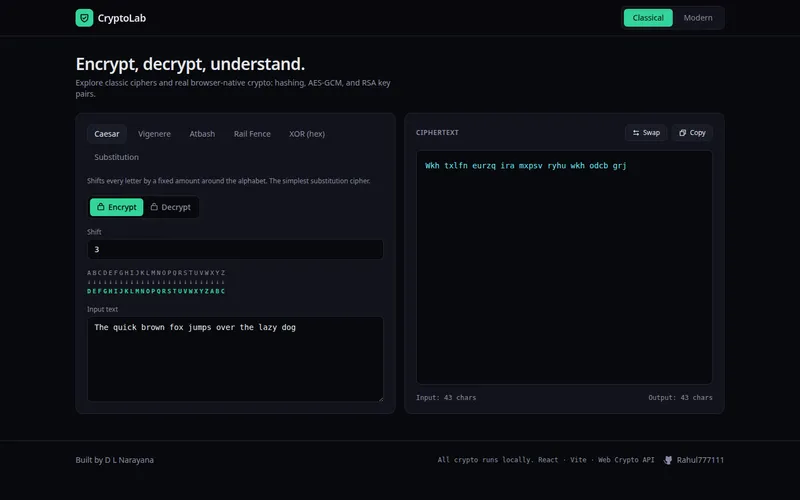Choose the Rail Fence tab
The height and width of the screenshot is (500, 800).
252,134
